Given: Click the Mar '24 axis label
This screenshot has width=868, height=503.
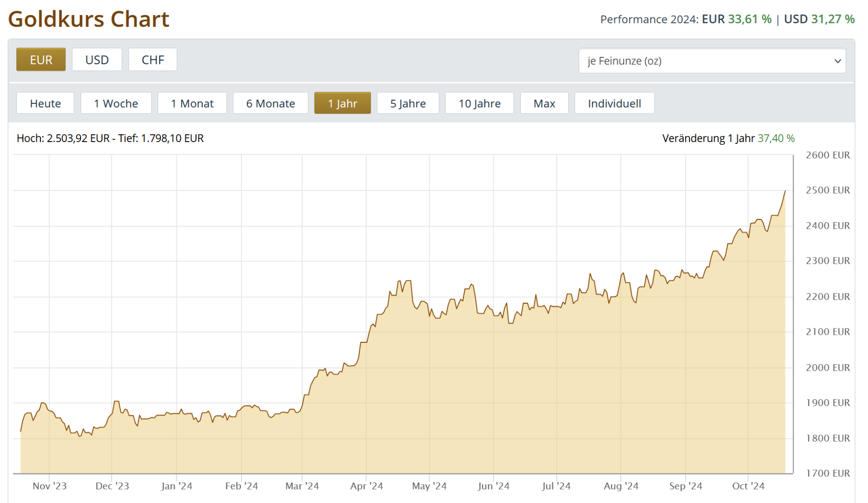Looking at the screenshot, I should (302, 486).
